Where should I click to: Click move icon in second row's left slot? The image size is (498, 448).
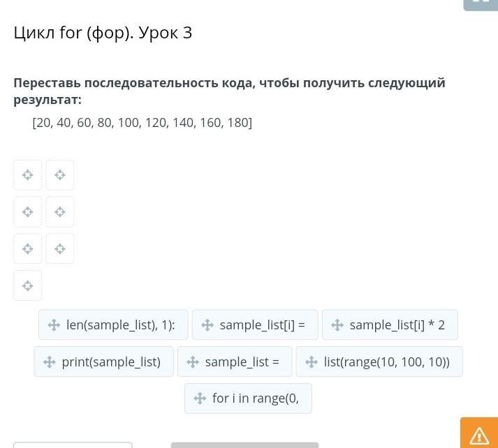pyautogui.click(x=28, y=211)
